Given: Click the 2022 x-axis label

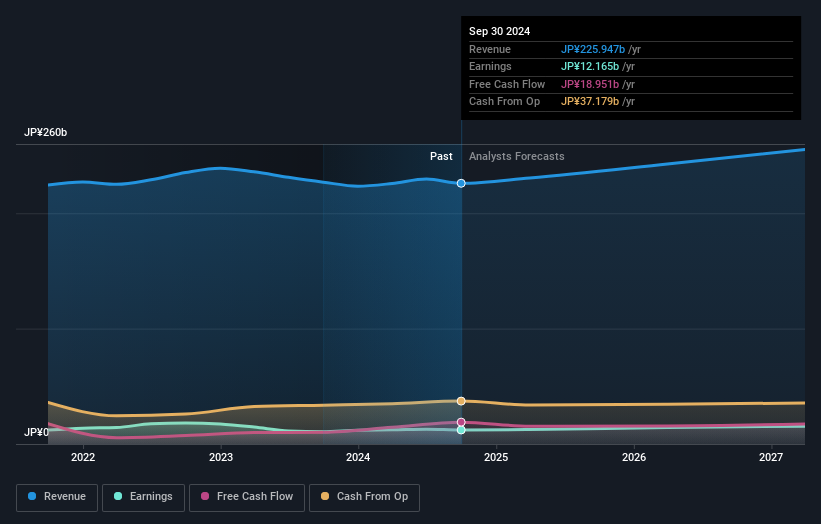Looking at the screenshot, I should click(83, 457).
